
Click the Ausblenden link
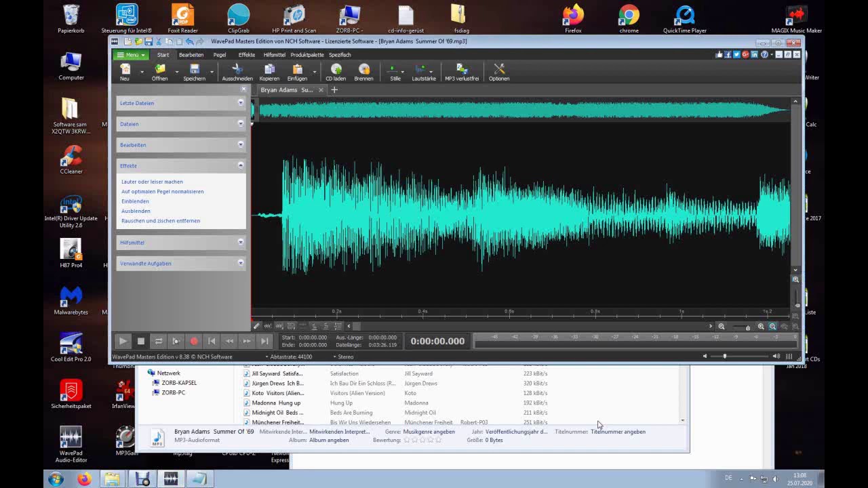[x=136, y=211]
